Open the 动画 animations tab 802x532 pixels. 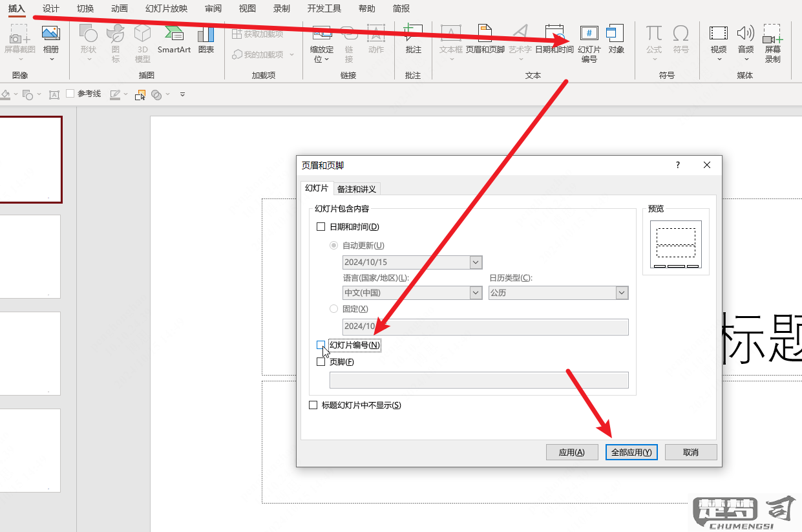tap(120, 8)
